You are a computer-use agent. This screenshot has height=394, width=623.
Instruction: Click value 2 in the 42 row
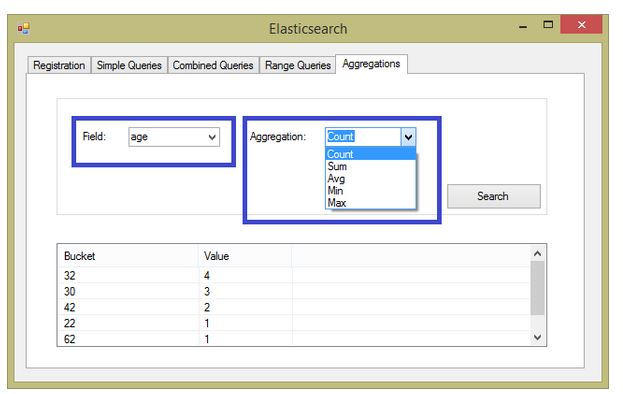[207, 307]
